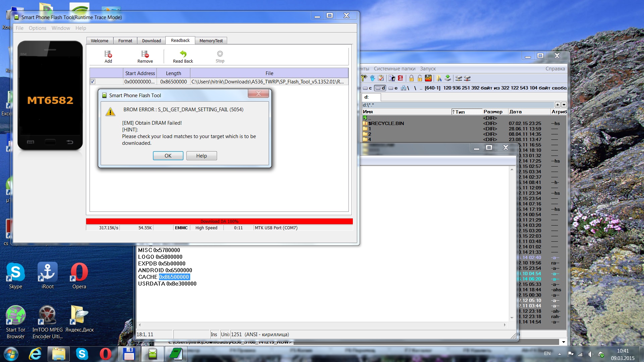Viewport: 644px width, 362px height.
Task: Show hidden tray icons arrow
Action: pyautogui.click(x=559, y=354)
